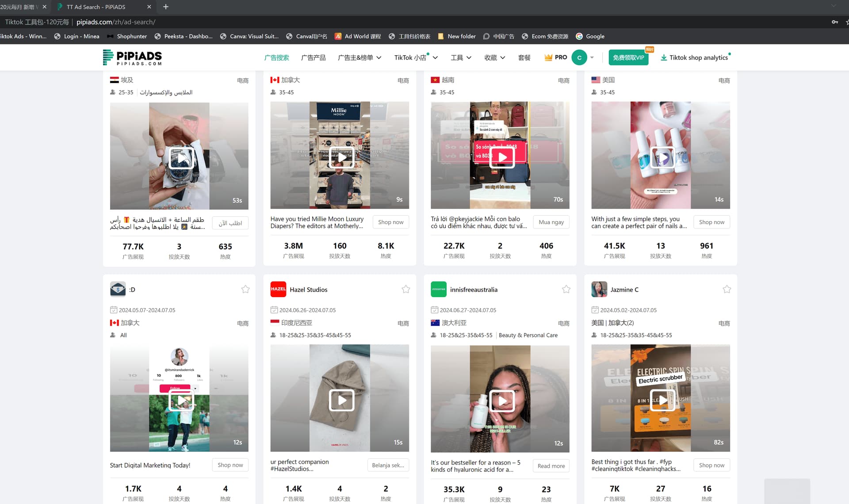Viewport: 849px width, 504px height.
Task: Play the Electric scrubber ad video
Action: tap(662, 401)
